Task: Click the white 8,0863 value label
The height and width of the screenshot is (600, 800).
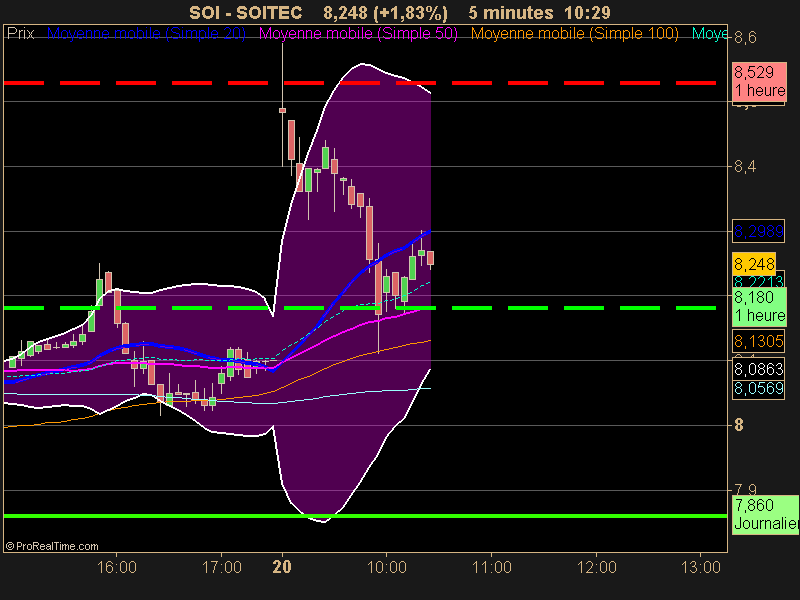Action: click(x=759, y=369)
